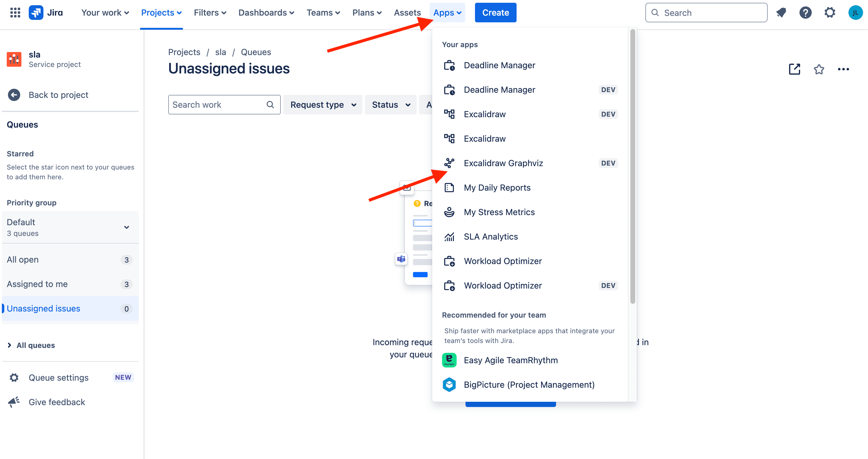Viewport: 868px width, 459px height.
Task: Open the All open queue
Action: tap(70, 259)
